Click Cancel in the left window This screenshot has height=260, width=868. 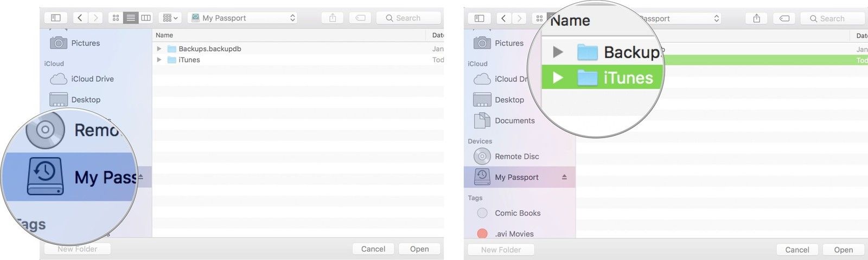click(373, 249)
